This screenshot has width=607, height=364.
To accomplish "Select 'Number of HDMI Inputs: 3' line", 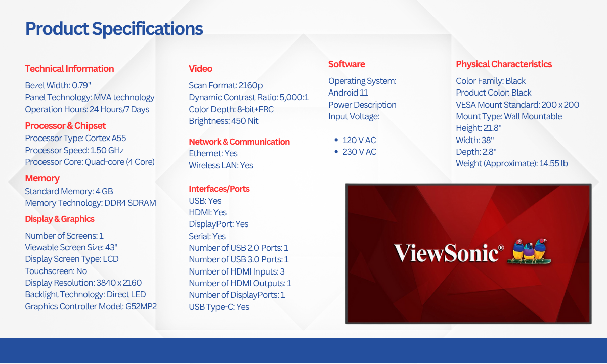I will 237,271.
